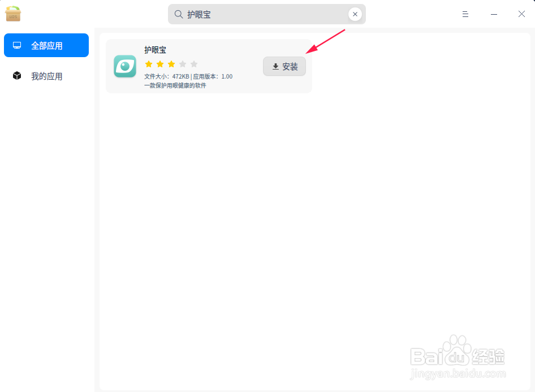Click the box icon beside 我的应用

coord(17,76)
